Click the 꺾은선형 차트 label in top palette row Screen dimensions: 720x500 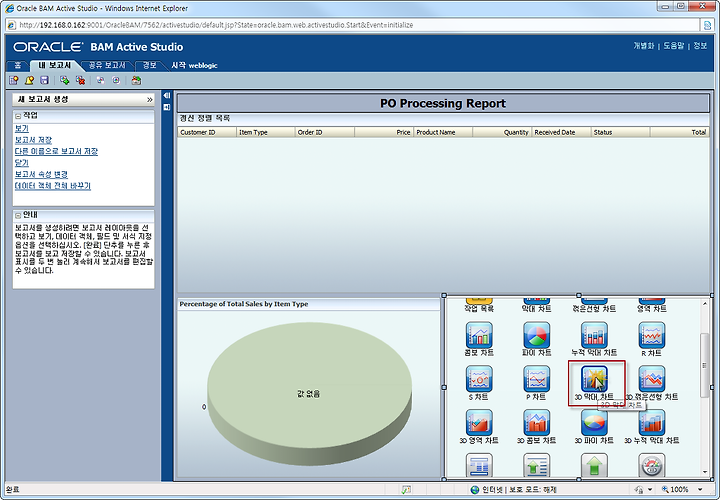(594, 309)
